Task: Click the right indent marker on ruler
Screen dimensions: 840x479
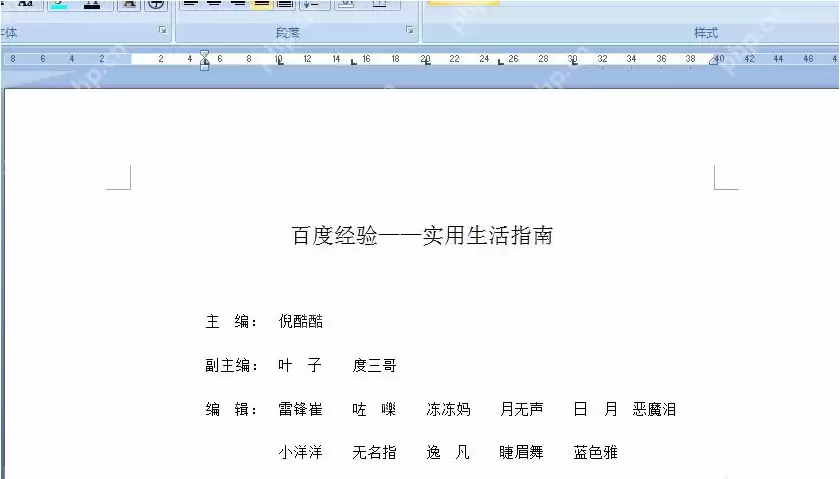Action: 713,61
